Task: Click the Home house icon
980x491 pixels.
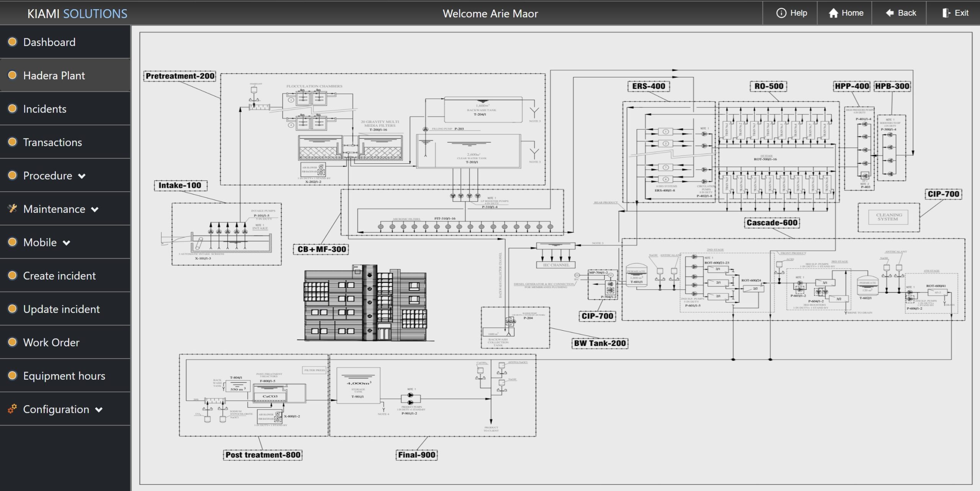Action: 833,13
